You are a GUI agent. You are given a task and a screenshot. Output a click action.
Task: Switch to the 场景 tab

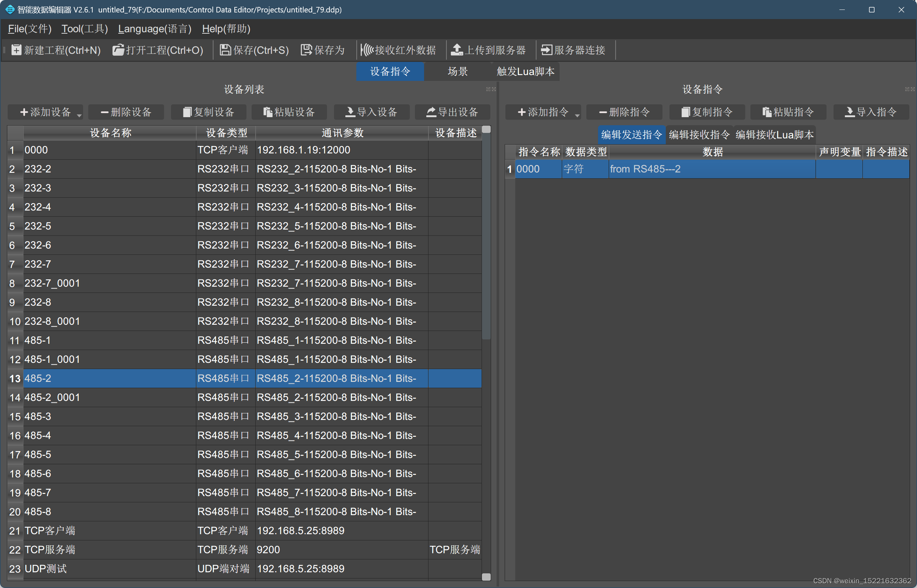pyautogui.click(x=457, y=71)
